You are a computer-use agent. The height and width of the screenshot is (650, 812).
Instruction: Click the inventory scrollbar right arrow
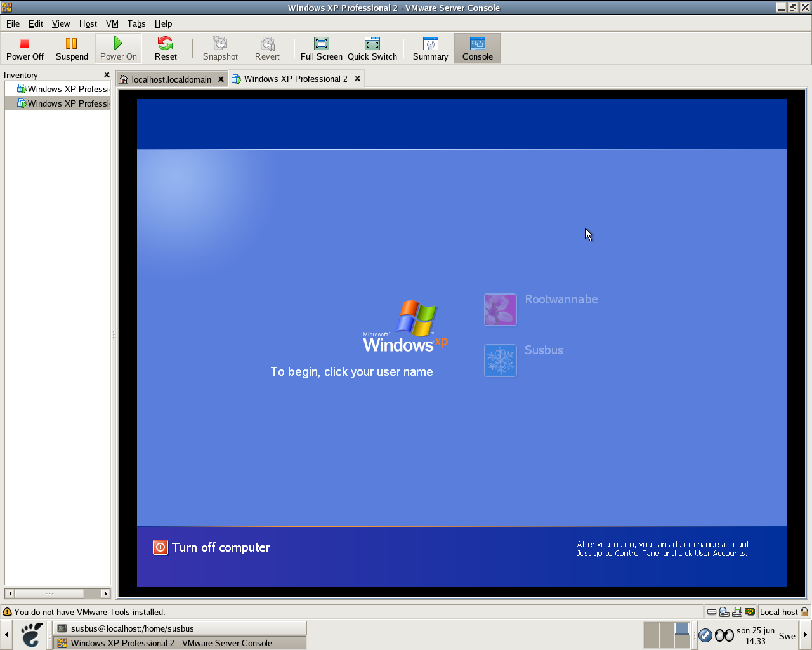pyautogui.click(x=106, y=594)
